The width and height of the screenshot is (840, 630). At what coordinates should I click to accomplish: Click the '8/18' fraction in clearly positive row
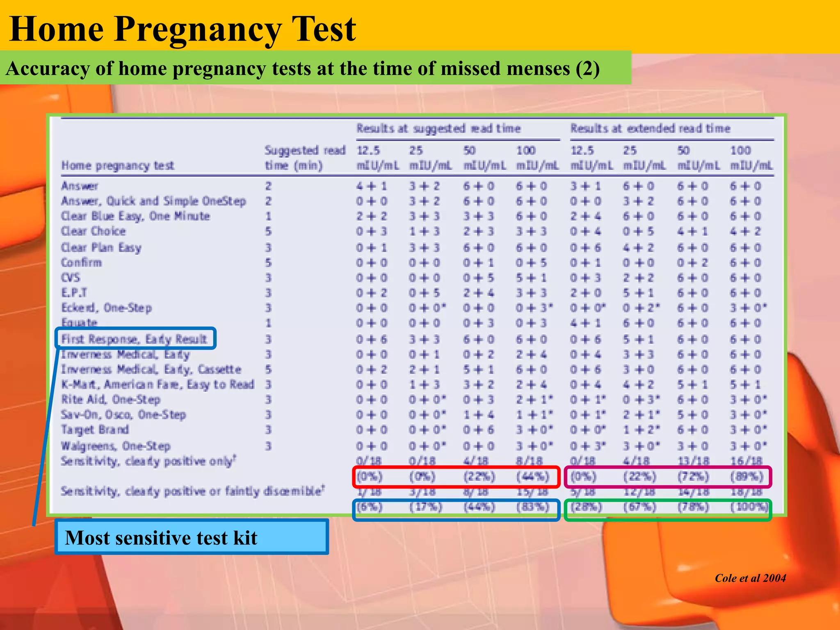529,461
